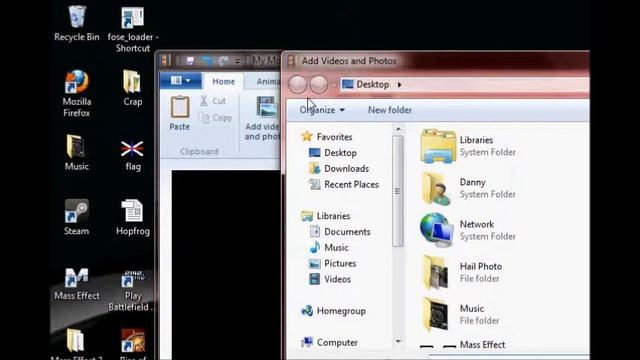Select the Music file folder in list
This screenshot has width=640, height=360.
click(460, 314)
